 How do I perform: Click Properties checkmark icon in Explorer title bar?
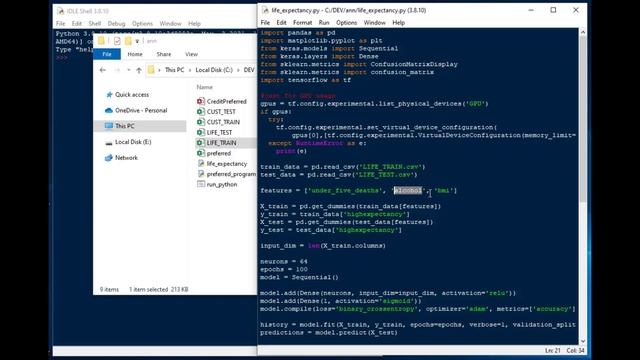coord(117,41)
